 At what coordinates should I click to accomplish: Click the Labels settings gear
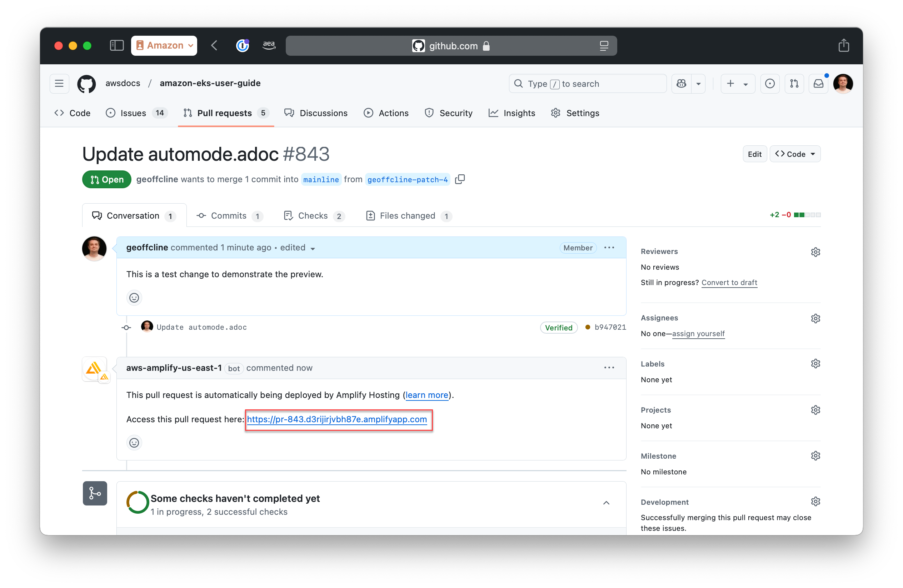coord(816,363)
